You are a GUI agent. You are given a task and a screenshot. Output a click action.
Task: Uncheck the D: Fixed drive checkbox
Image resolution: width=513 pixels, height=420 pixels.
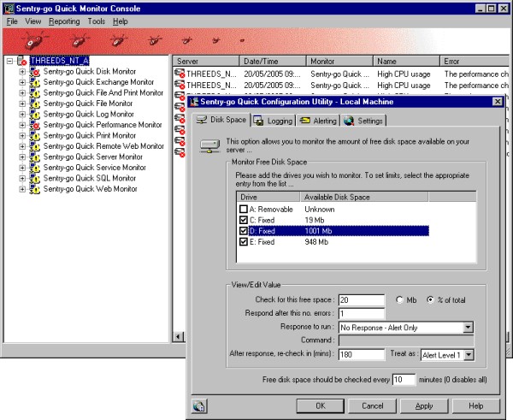pos(244,231)
